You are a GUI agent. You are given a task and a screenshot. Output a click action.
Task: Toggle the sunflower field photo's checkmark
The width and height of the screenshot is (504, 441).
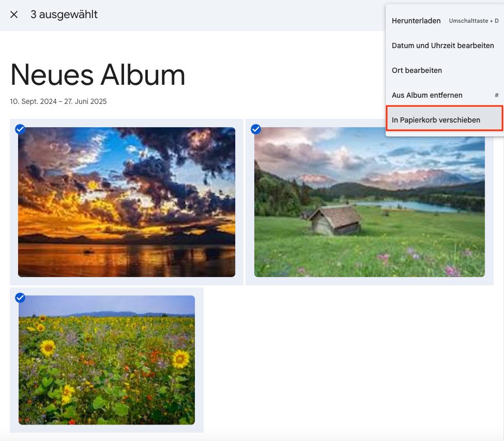coord(20,298)
